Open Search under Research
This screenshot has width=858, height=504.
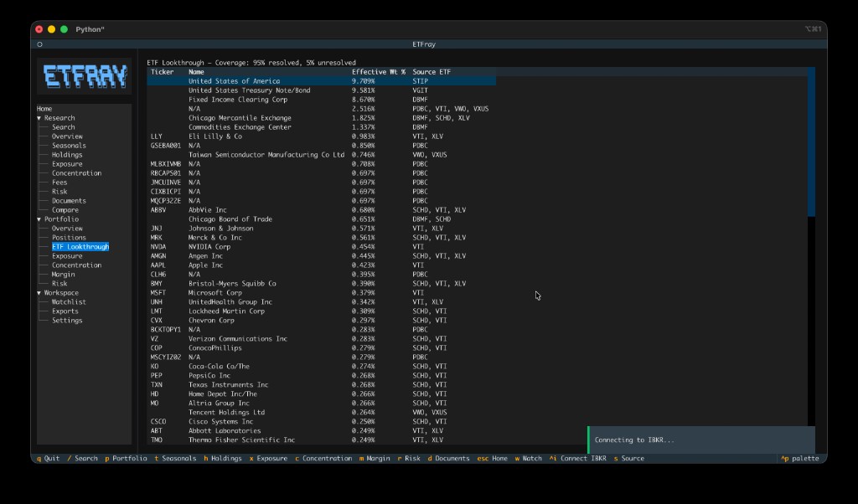[x=64, y=126]
